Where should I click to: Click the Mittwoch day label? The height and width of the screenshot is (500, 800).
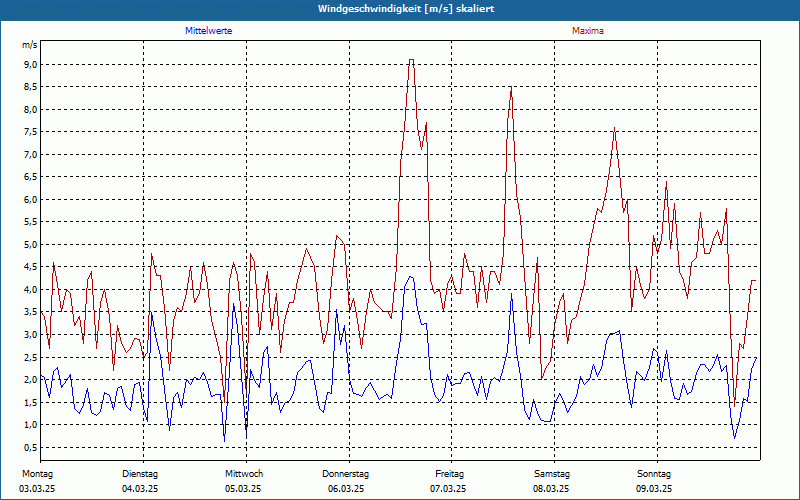point(244,474)
